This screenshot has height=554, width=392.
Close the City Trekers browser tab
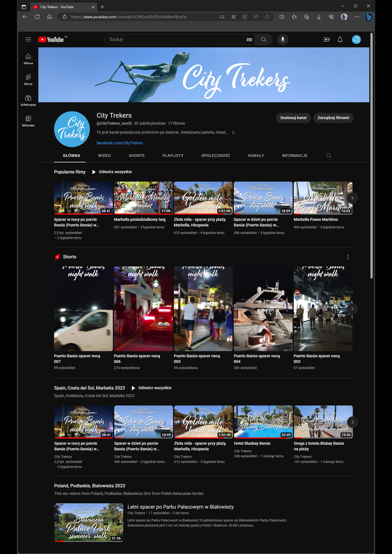click(x=93, y=7)
